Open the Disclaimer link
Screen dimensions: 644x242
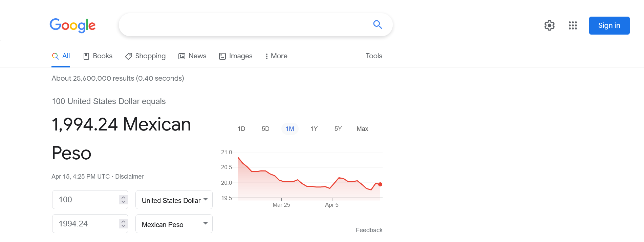point(129,176)
